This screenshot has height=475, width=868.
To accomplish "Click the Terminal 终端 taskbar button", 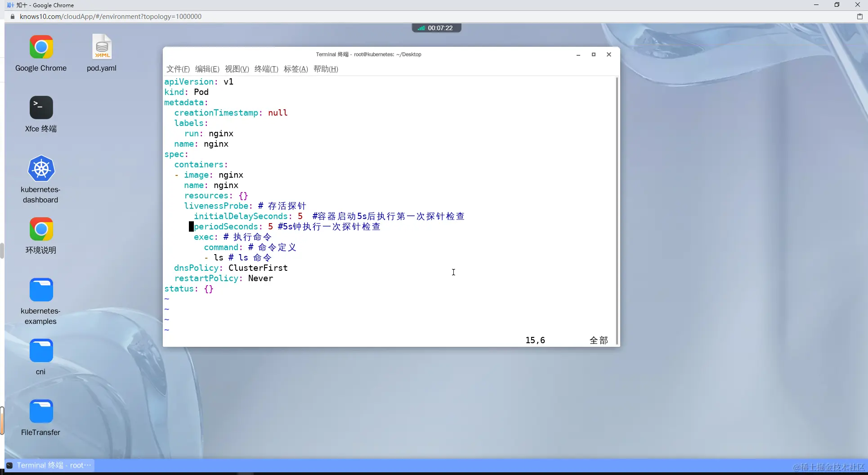I will [x=49, y=465].
